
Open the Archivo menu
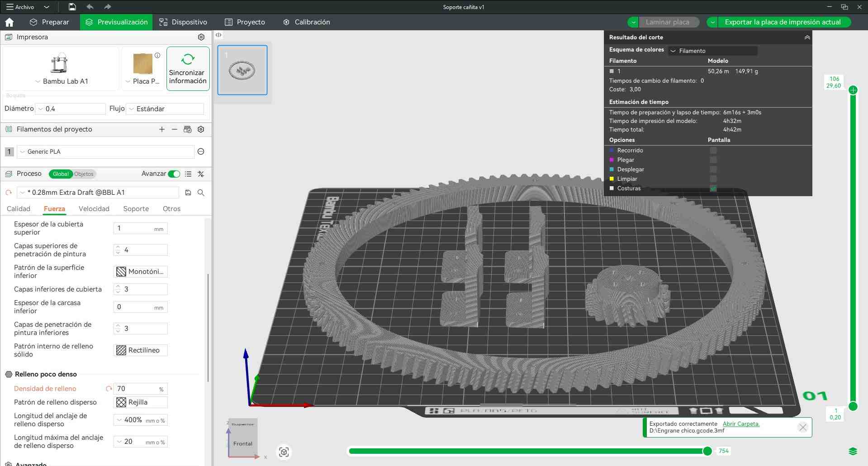(20, 7)
